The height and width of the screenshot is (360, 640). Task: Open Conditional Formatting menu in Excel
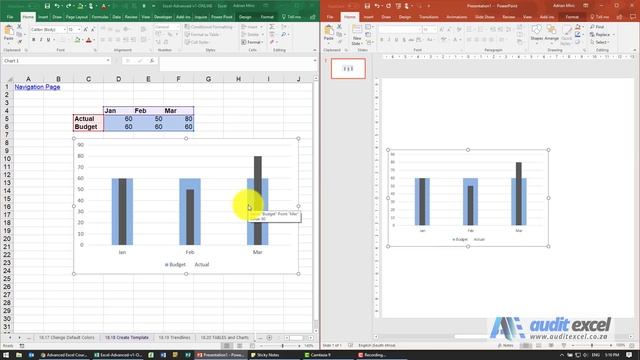coord(209,27)
